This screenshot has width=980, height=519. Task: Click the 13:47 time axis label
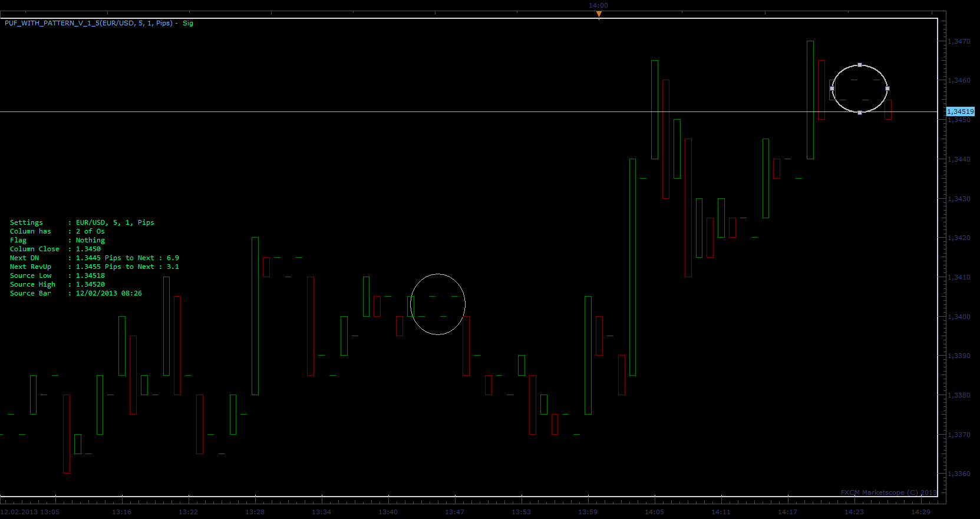(455, 512)
